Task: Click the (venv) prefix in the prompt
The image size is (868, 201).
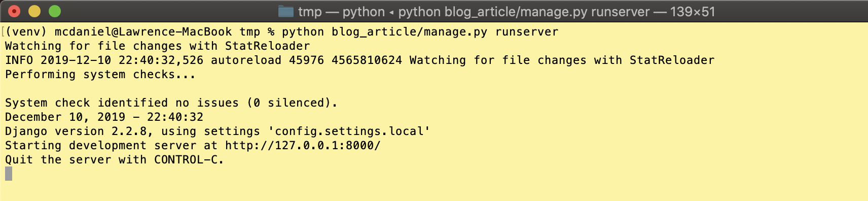Action: pyautogui.click(x=26, y=32)
